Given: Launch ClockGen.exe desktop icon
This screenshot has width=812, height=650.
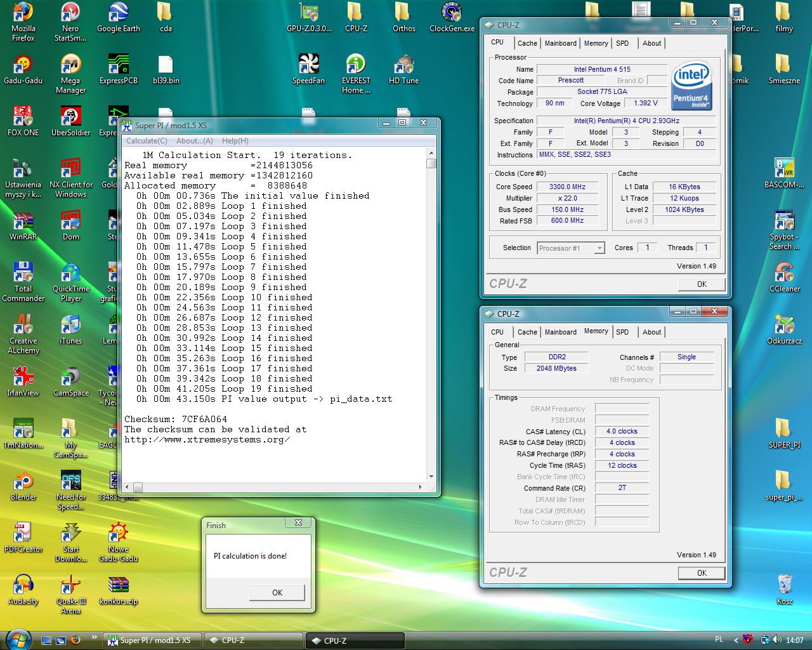Looking at the screenshot, I should pyautogui.click(x=452, y=14).
